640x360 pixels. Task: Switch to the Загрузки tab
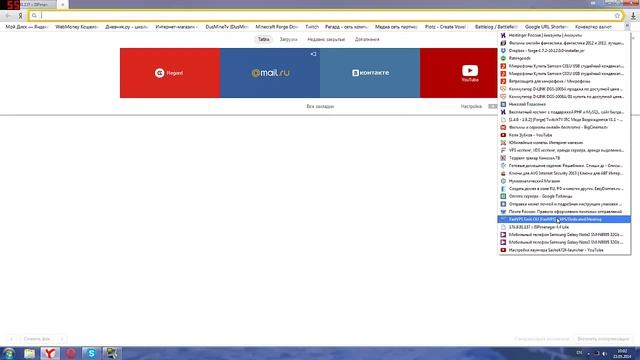(289, 39)
